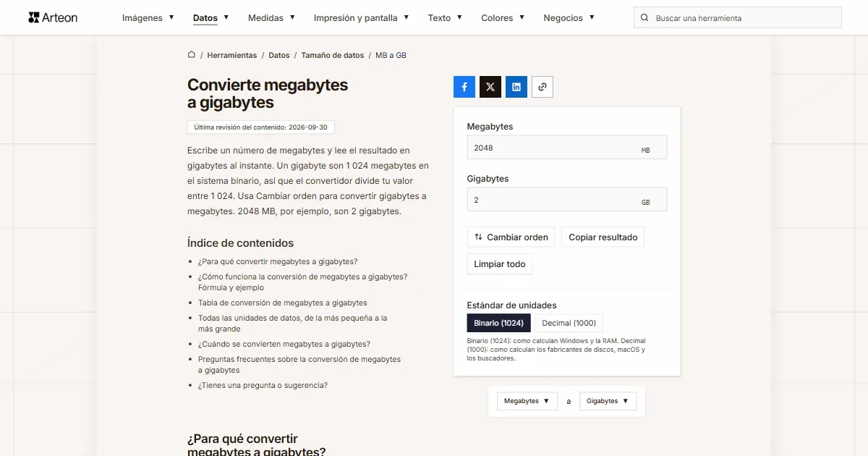
Task: Click the 'Convierte megabytes a gigabytes' heading
Action: (x=268, y=93)
